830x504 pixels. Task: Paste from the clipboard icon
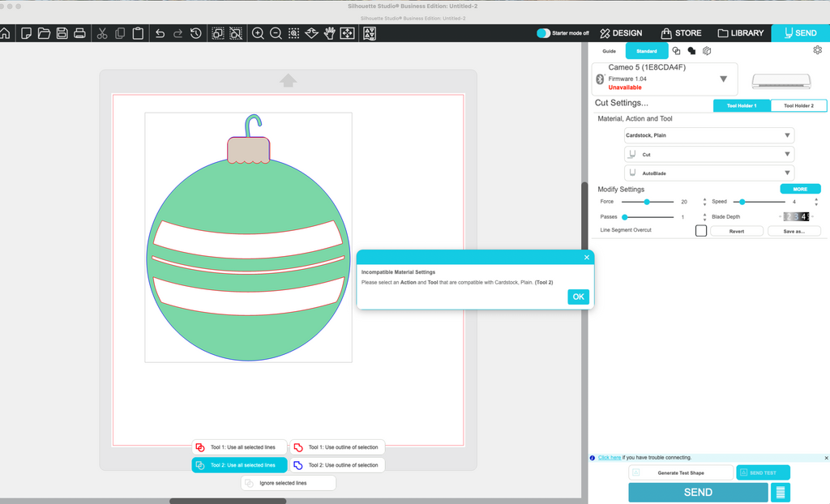pos(138,33)
